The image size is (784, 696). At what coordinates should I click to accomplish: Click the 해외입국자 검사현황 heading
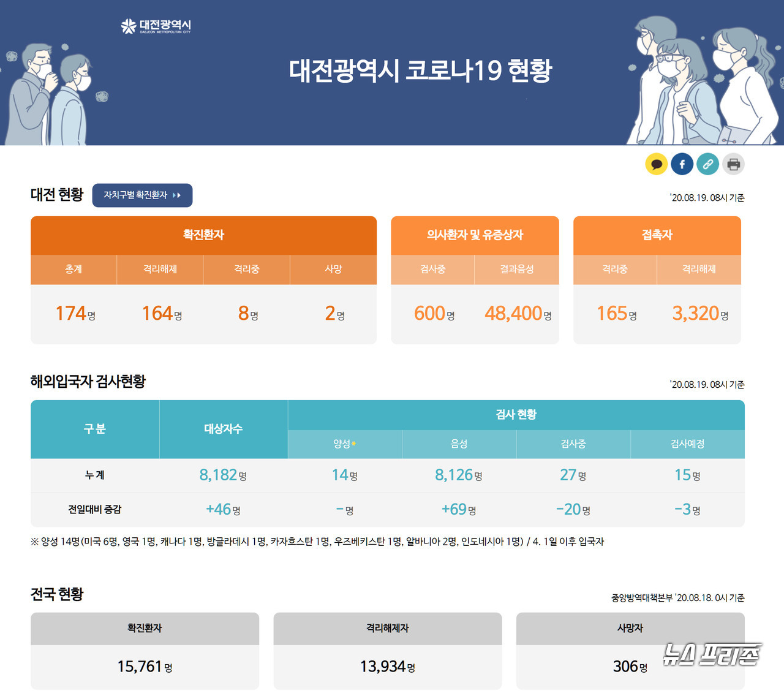(x=88, y=382)
